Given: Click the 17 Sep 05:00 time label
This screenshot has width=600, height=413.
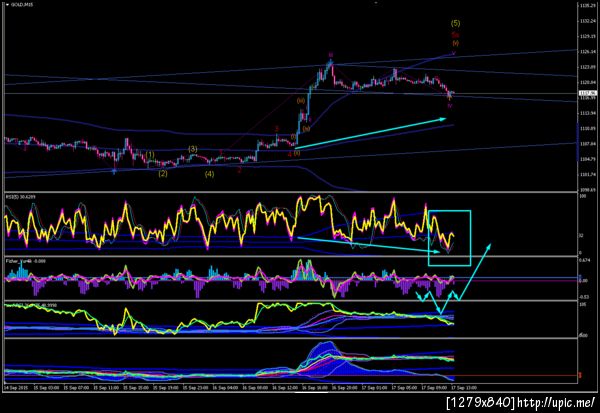Looking at the screenshot, I should [x=404, y=387].
